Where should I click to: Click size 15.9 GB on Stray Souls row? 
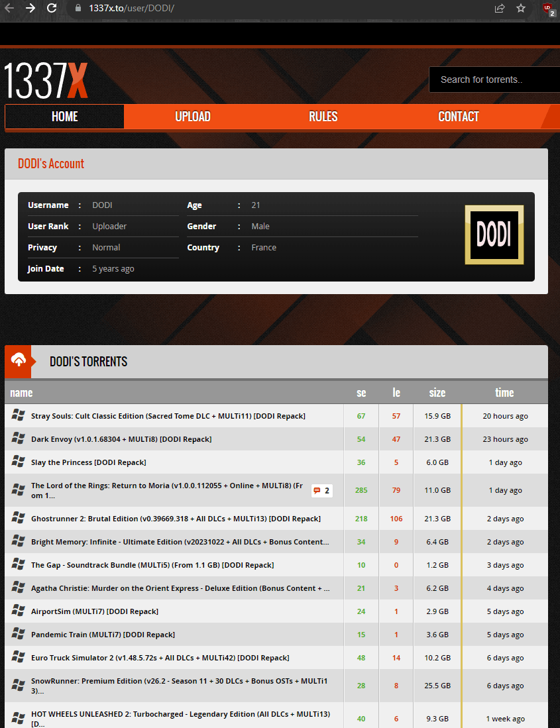point(437,416)
